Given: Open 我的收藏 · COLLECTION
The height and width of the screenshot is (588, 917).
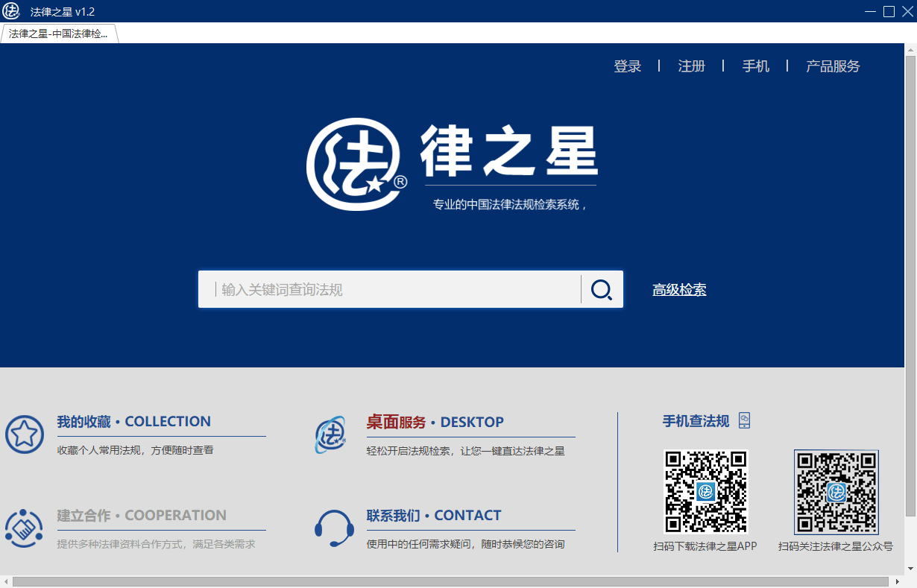Looking at the screenshot, I should coord(134,422).
